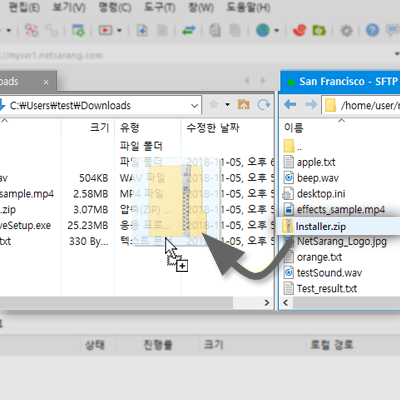Expand the leftmost toolbar dropdown arrow
This screenshot has height=400, width=400.
click(9, 31)
